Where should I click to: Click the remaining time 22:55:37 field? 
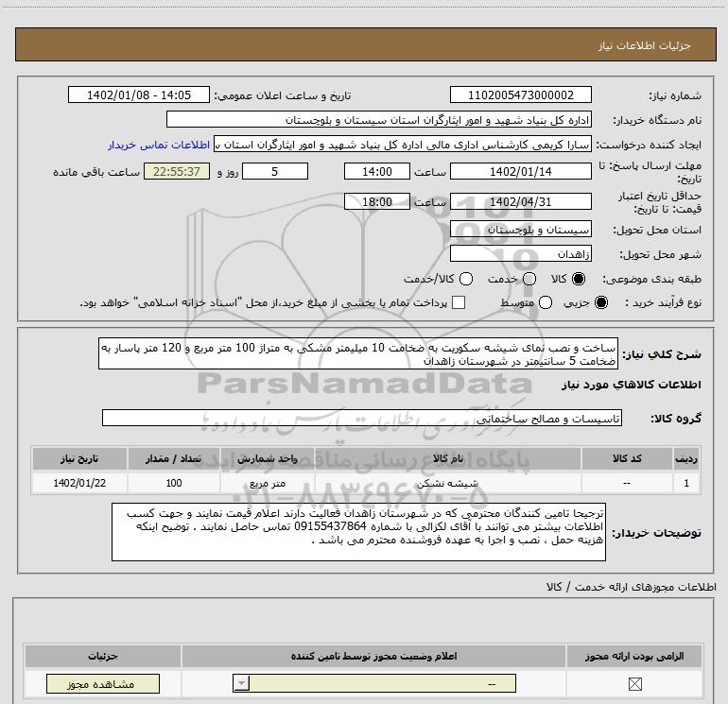coord(177,171)
